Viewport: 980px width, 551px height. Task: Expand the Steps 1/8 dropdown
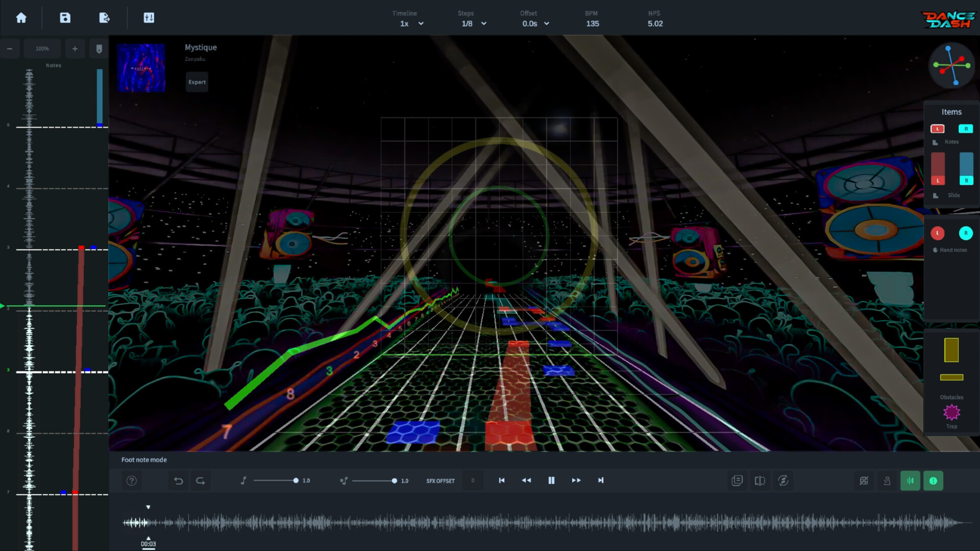point(473,23)
